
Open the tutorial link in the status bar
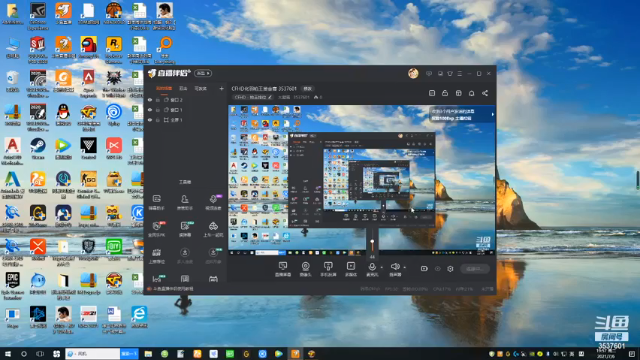point(171,289)
